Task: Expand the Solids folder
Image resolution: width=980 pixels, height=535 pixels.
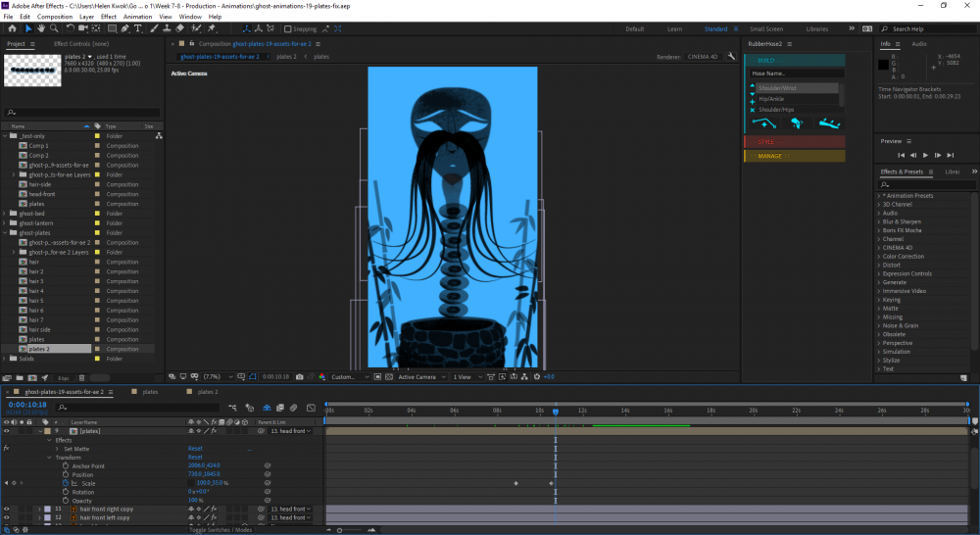Action: (5, 359)
